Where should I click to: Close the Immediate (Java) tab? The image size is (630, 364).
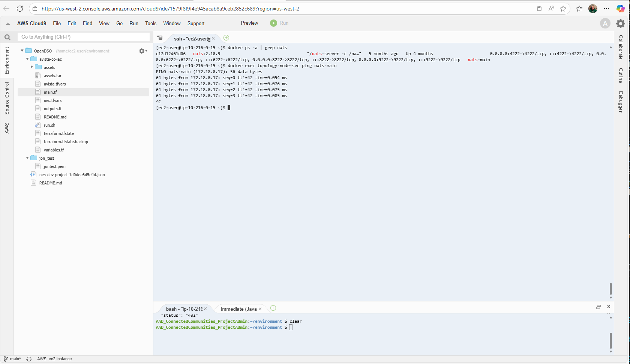[260, 309]
